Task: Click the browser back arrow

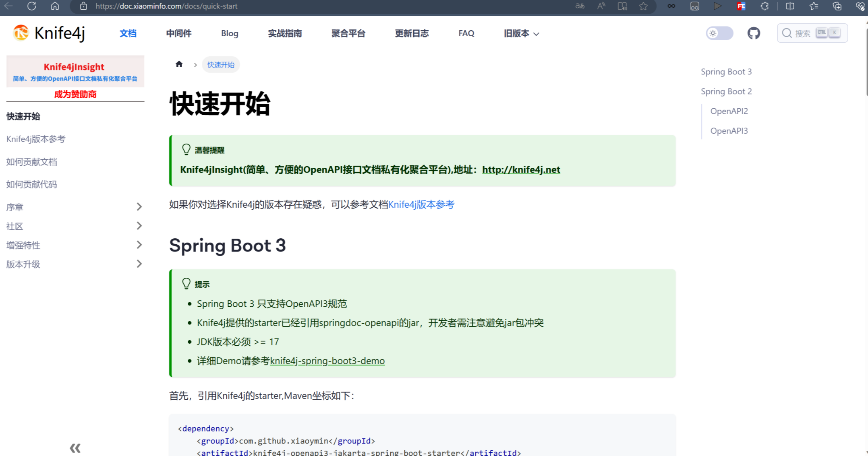Action: pos(9,6)
